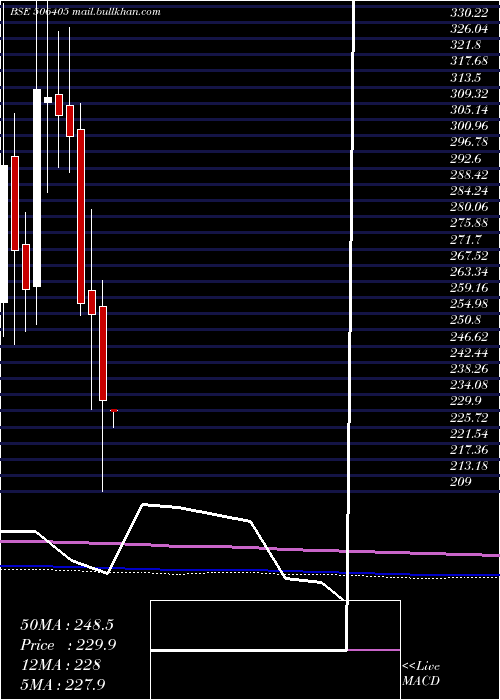Select the 288.42 price axis label
Screen dimensions: 500x700
pyautogui.click(x=469, y=175)
